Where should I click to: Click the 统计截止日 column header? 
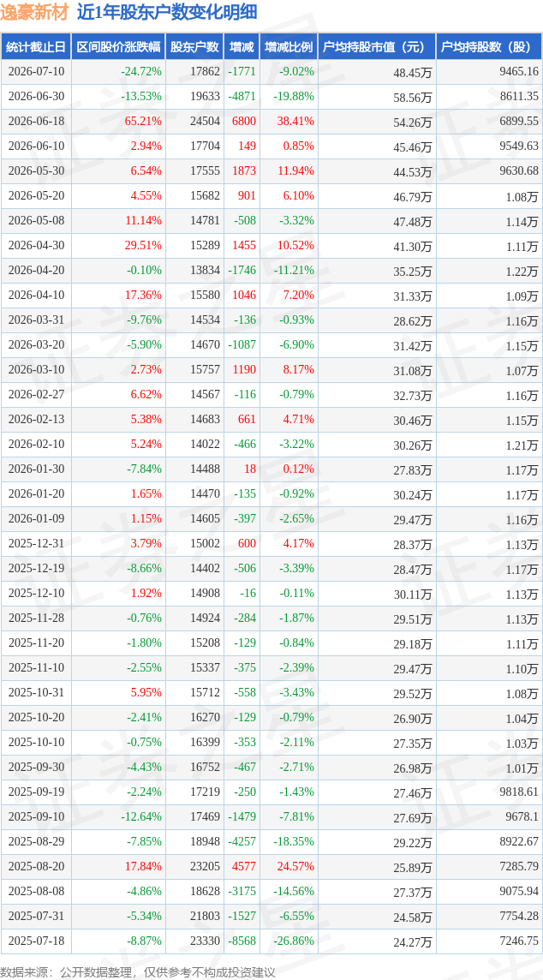click(x=36, y=47)
